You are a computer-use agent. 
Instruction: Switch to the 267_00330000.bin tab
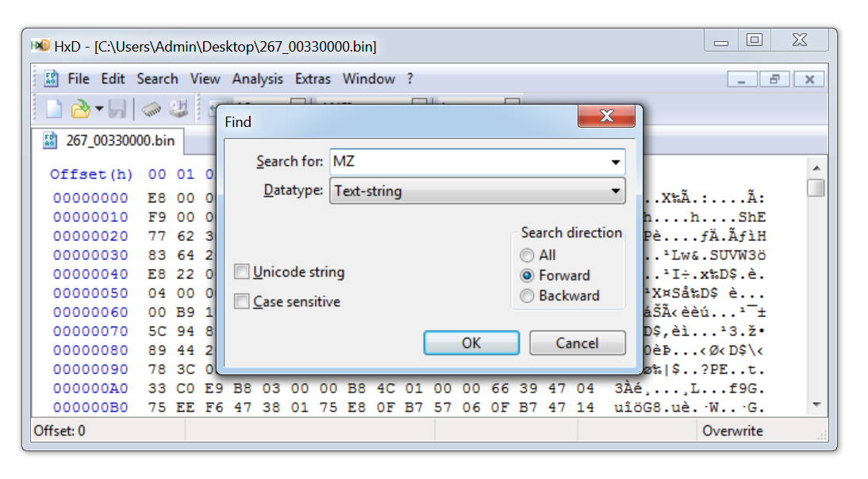pyautogui.click(x=110, y=141)
